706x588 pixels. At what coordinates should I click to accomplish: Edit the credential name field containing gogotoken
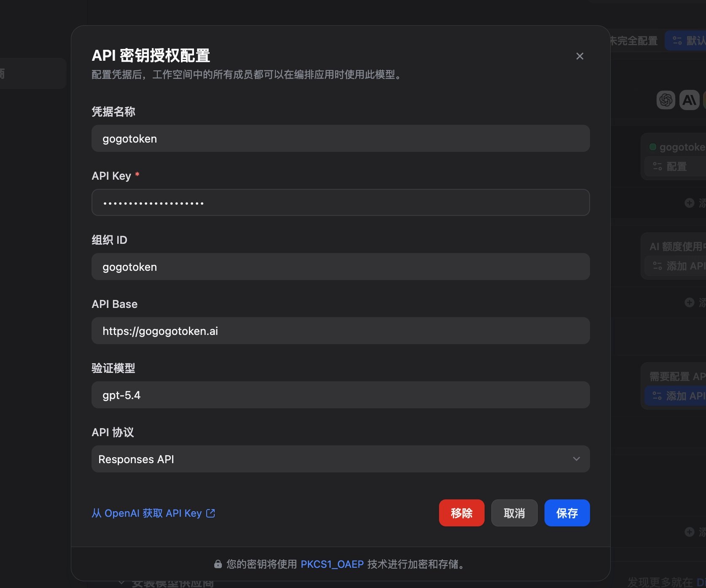click(x=340, y=138)
